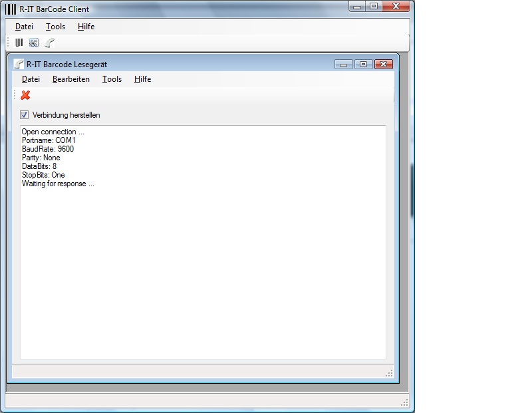Click the scanner icon in Lesegerät title bar
The image size is (532, 413).
(x=19, y=64)
